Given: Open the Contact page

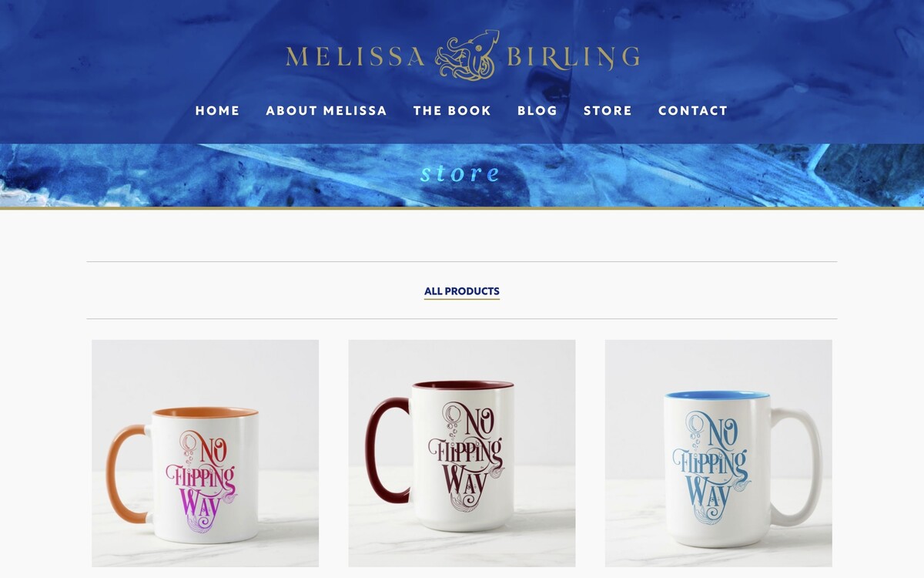Looking at the screenshot, I should pos(693,111).
